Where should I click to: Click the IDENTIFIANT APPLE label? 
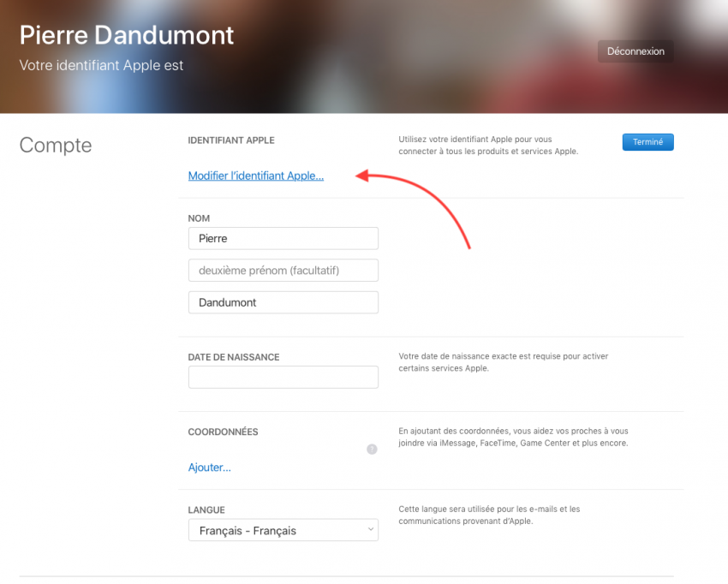[231, 140]
